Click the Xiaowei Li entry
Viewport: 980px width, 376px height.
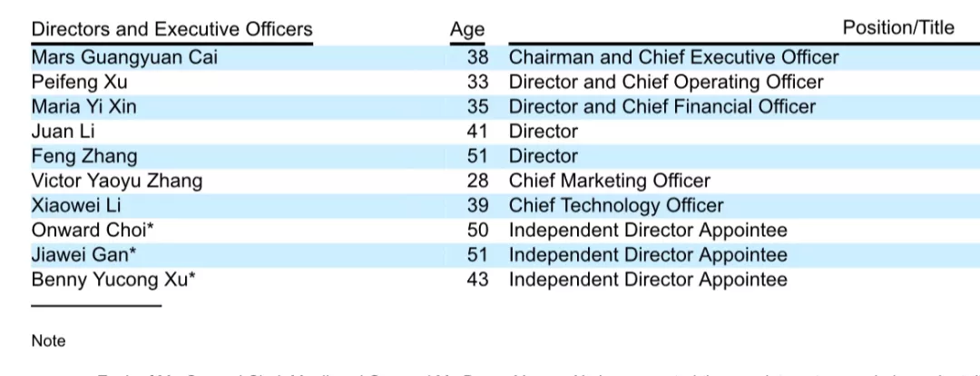coord(76,205)
